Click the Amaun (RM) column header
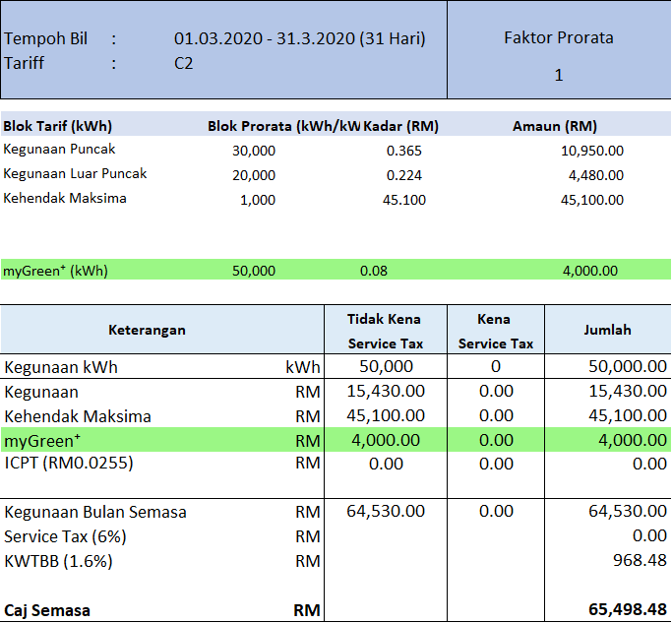672x623 pixels. click(x=555, y=126)
